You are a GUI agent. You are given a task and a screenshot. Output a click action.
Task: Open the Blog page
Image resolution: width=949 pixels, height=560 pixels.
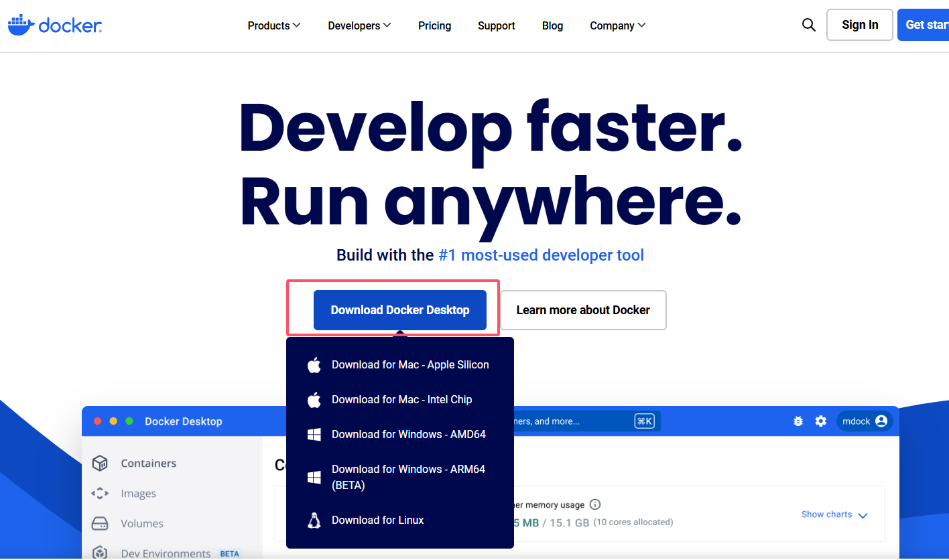pyautogui.click(x=552, y=25)
